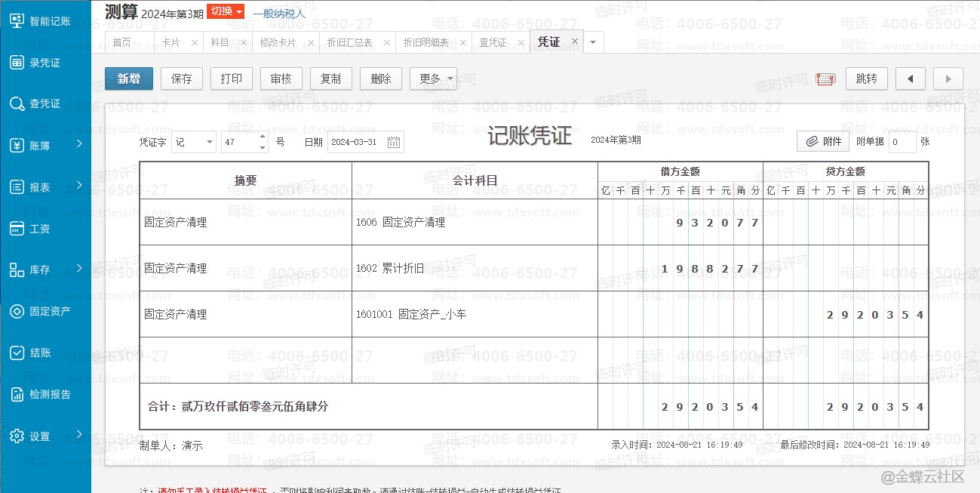
Task: Go to previous voucher with left arrow
Action: tap(911, 79)
